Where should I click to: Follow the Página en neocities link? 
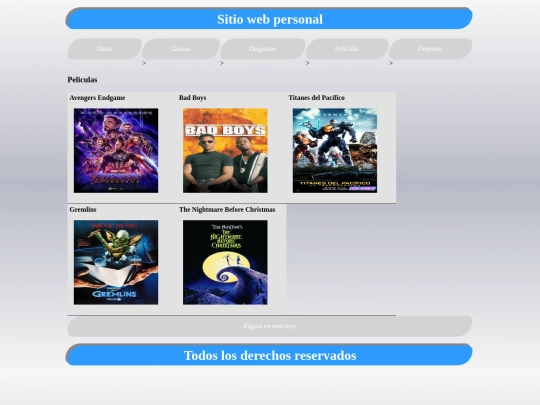pyautogui.click(x=270, y=326)
